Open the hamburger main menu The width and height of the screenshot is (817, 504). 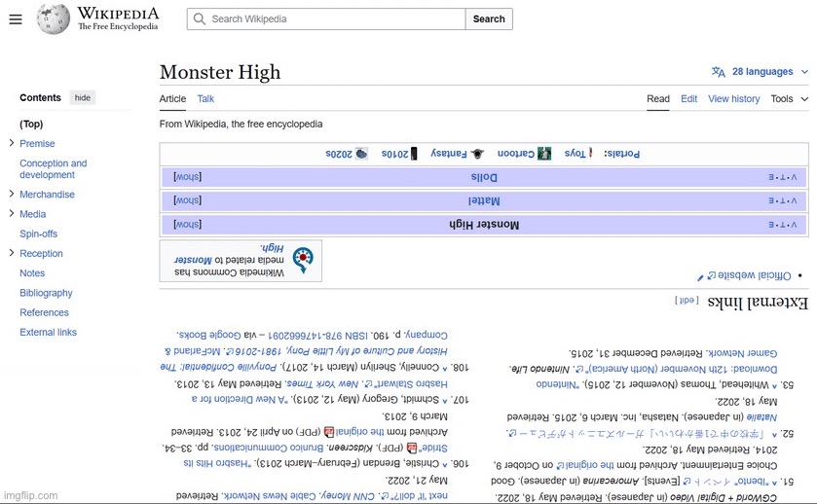coord(16,19)
